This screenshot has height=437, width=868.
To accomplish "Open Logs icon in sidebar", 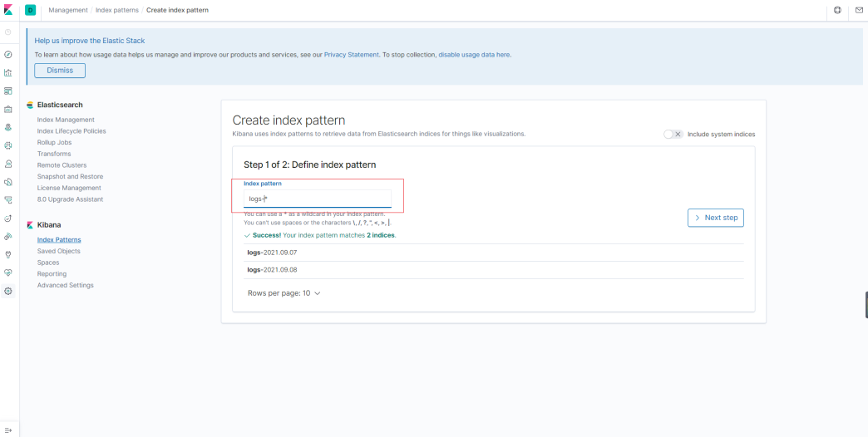I will (7, 182).
